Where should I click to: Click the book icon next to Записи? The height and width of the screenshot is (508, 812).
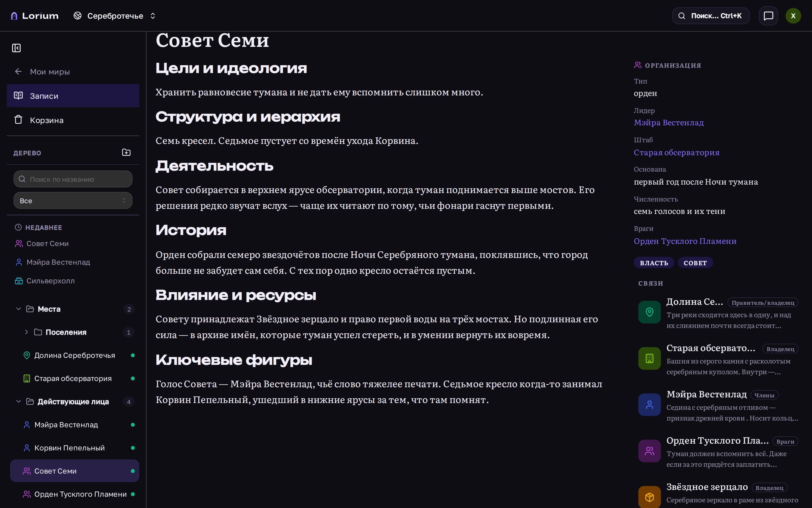pyautogui.click(x=18, y=96)
